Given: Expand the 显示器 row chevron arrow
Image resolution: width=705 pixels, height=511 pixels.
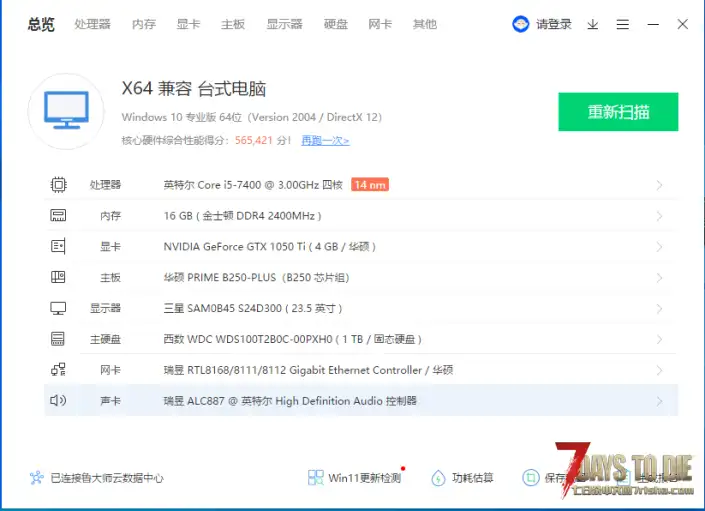Looking at the screenshot, I should [659, 309].
